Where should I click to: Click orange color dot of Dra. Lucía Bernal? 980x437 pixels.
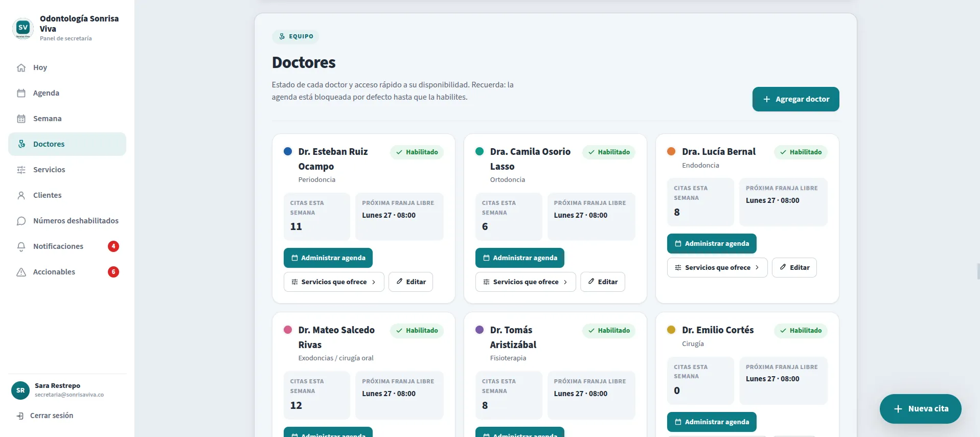(x=671, y=151)
